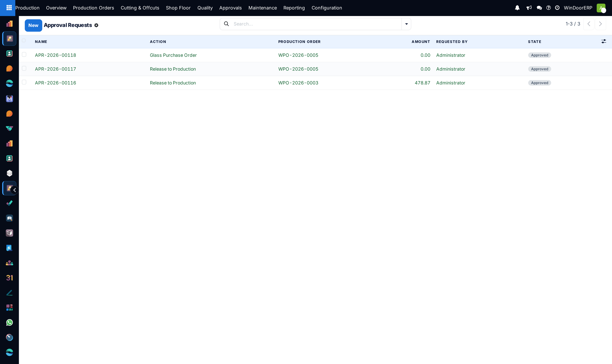Sort by the Amount column header

[421, 42]
